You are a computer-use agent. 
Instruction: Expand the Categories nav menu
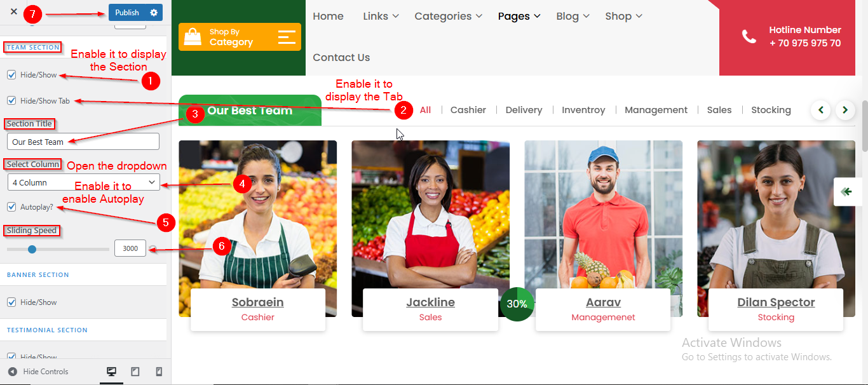click(x=448, y=16)
